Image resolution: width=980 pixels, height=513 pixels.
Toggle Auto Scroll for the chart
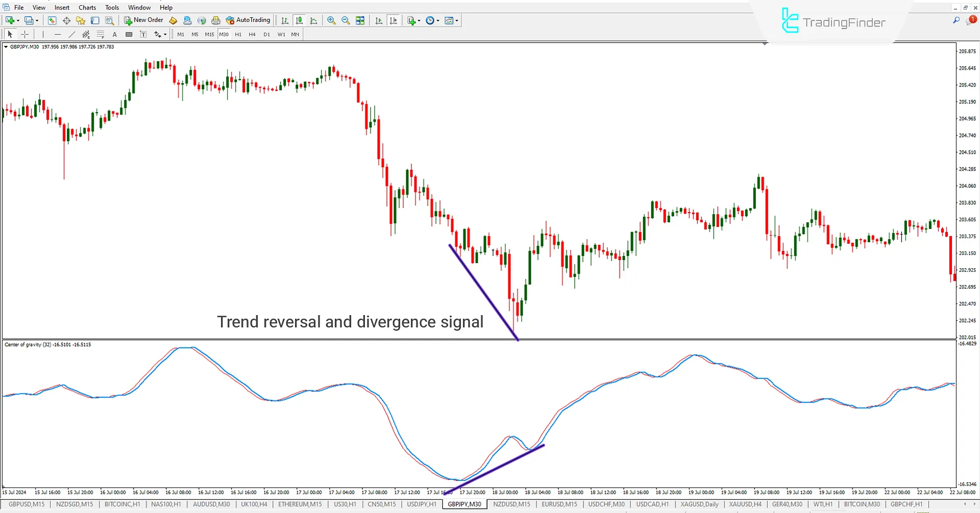pyautogui.click(x=379, y=20)
